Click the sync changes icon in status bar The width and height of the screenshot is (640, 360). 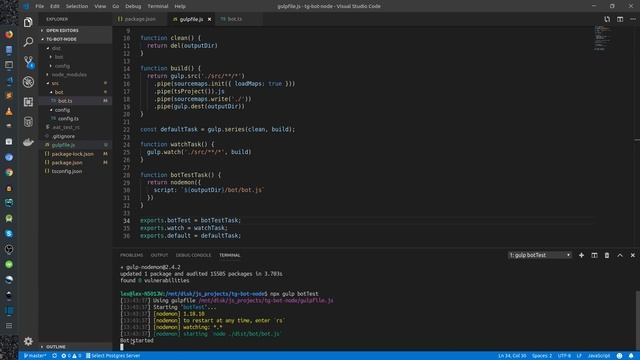(54, 356)
